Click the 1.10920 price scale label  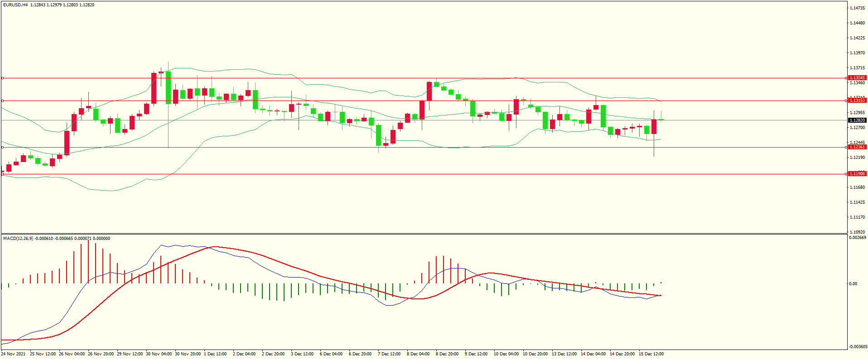coord(857,232)
